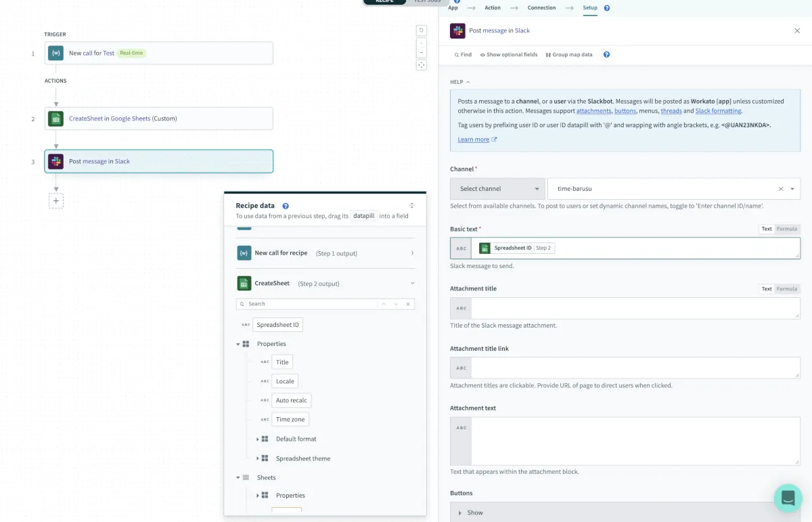Switch Attachment title to Formula mode

[x=787, y=288]
